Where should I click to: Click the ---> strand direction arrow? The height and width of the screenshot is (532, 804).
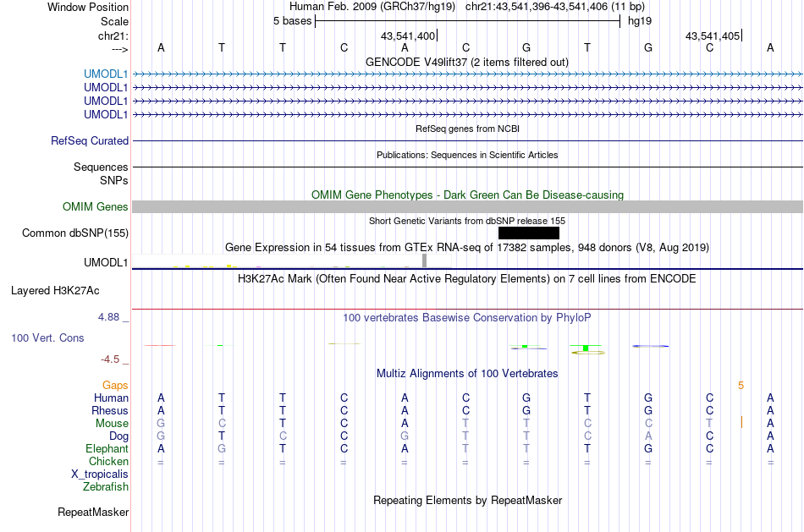(x=120, y=49)
